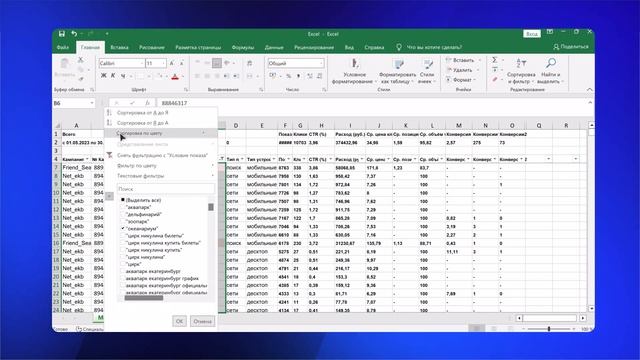
Task: Click the Paste (Вставить) clipboard icon
Action: [64, 68]
